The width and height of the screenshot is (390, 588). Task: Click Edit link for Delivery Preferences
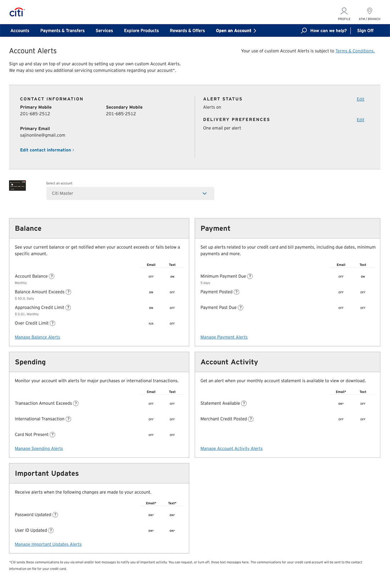361,120
